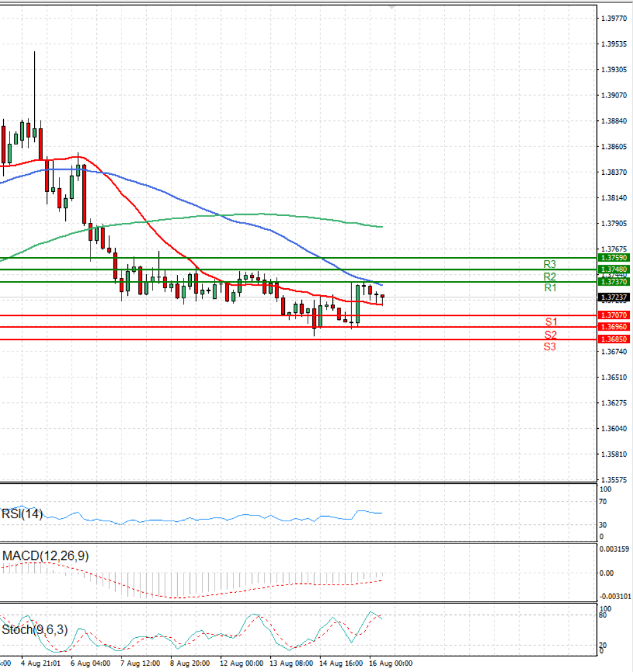Click the RSI(14) indicator label
Screen dimensions: 633x672
[x=22, y=514]
